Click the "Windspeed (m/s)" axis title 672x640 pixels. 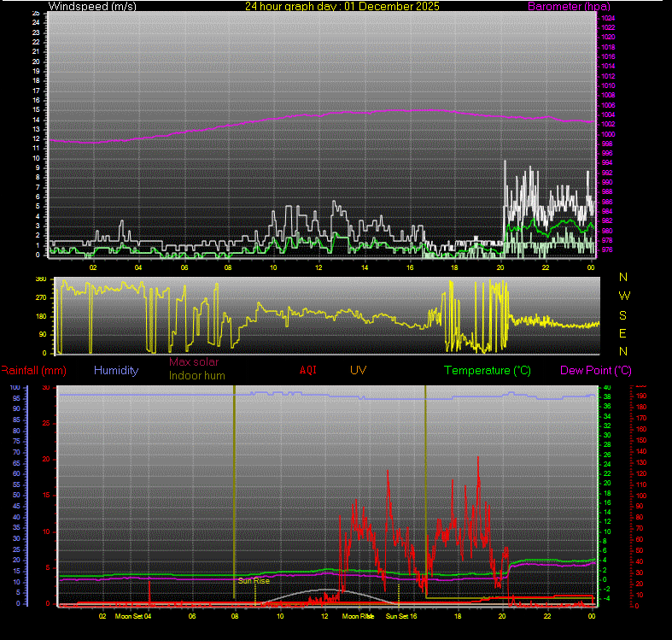click(92, 7)
